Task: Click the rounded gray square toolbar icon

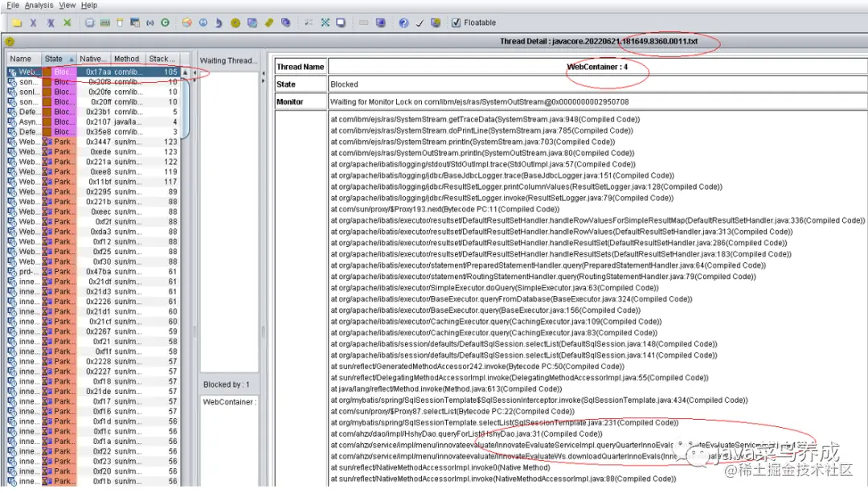Action: pyautogui.click(x=90, y=23)
